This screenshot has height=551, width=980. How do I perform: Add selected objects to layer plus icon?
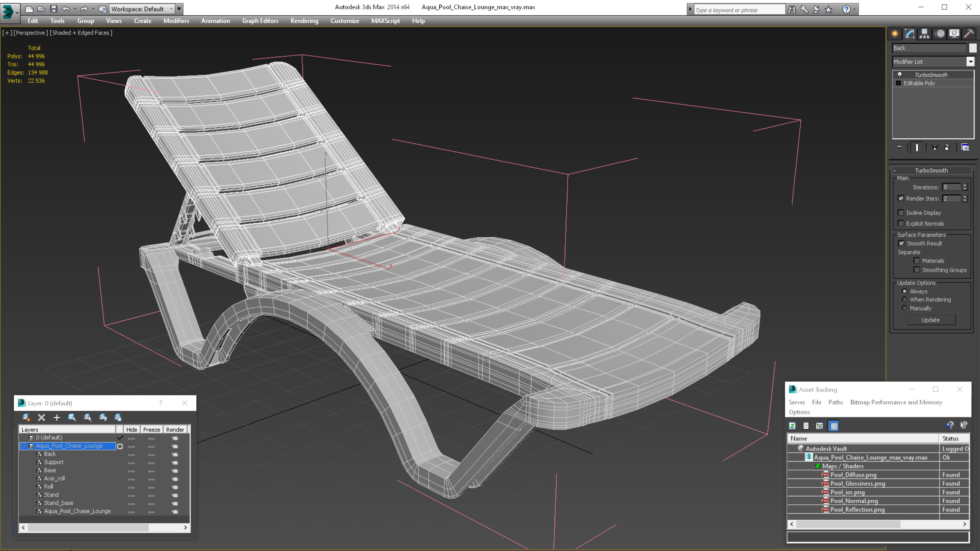(57, 418)
